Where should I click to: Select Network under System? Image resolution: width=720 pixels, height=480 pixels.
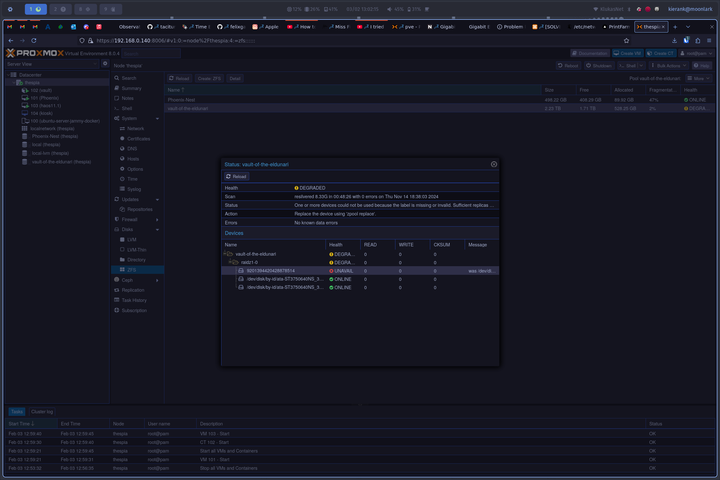(x=135, y=129)
